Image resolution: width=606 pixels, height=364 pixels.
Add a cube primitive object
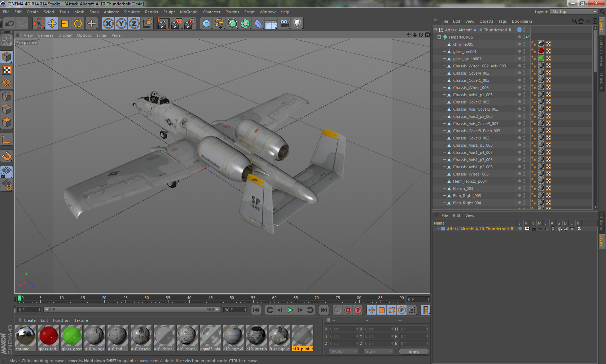(x=206, y=24)
